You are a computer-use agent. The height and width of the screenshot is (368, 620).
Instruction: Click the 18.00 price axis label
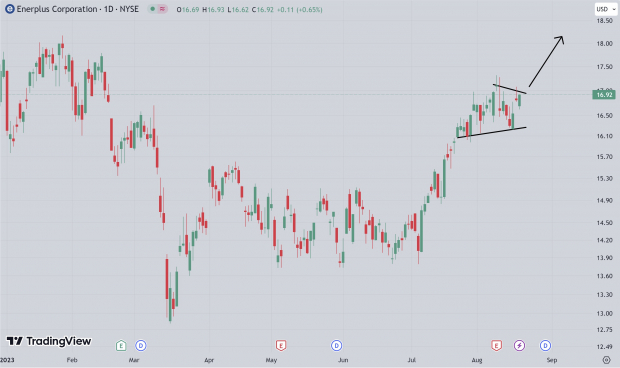tap(604, 43)
